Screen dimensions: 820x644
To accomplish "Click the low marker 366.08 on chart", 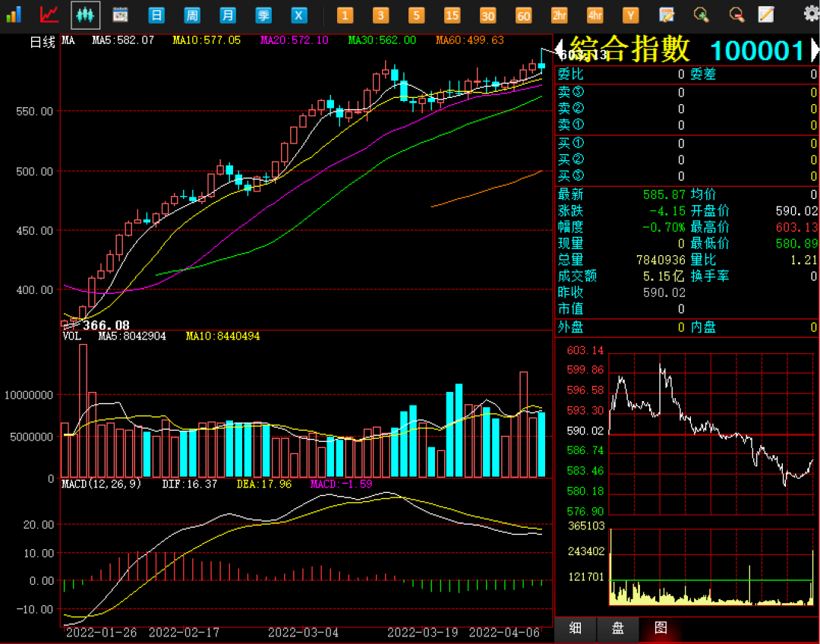I will pos(106,325).
